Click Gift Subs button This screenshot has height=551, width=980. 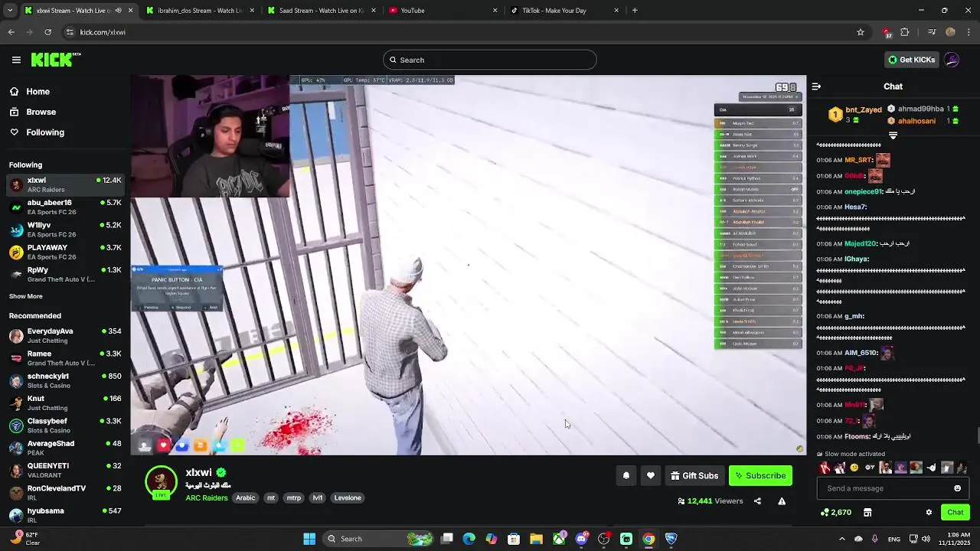pyautogui.click(x=694, y=476)
